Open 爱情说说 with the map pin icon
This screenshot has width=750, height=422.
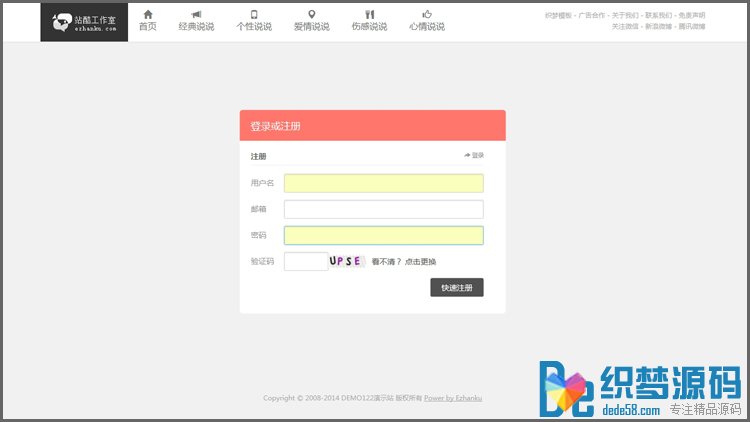(311, 21)
